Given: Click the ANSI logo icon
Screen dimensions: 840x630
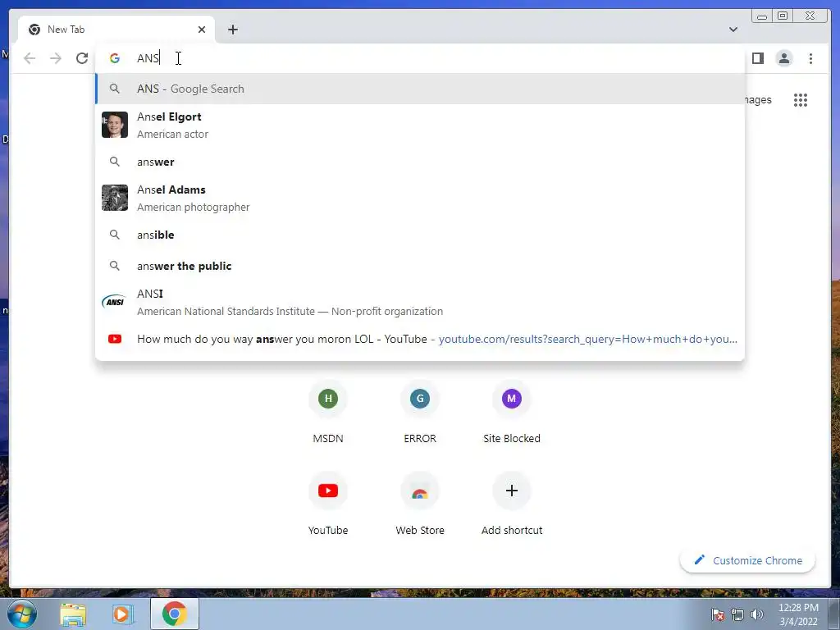Looking at the screenshot, I should (114, 302).
